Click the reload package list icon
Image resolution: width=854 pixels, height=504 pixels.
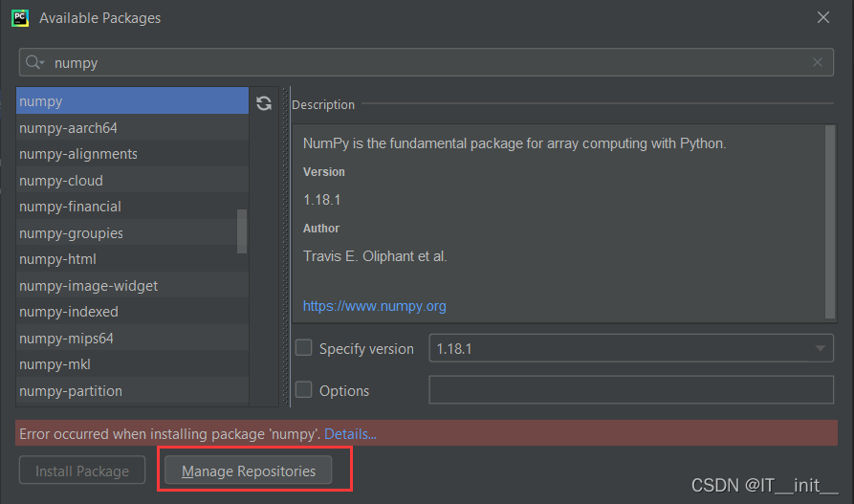(264, 103)
